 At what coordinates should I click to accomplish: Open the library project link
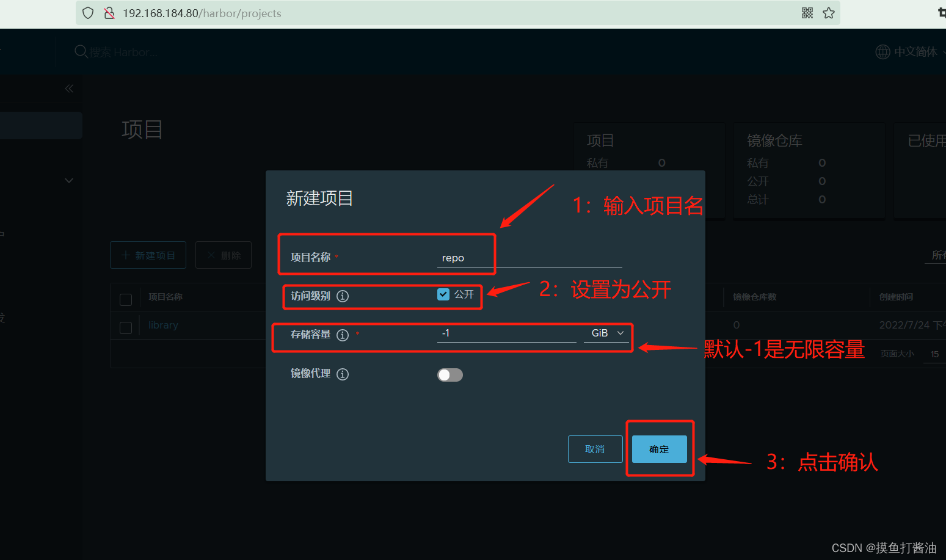tap(163, 325)
